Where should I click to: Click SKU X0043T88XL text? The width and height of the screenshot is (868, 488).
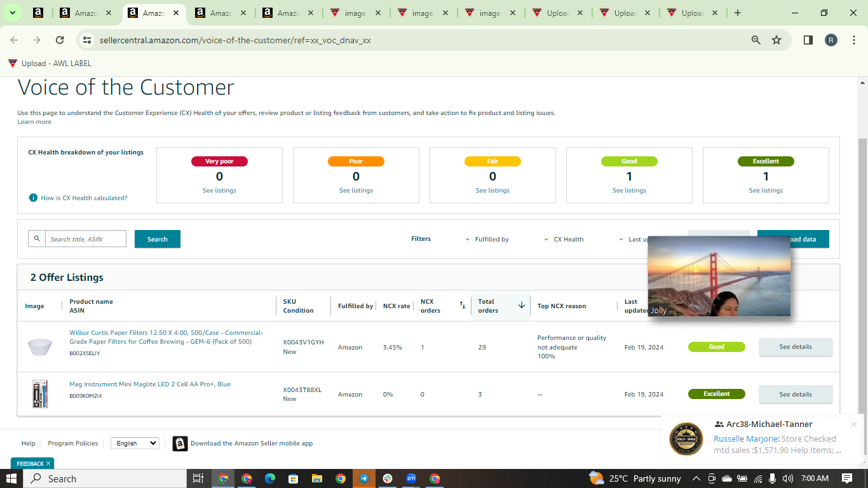tap(302, 390)
